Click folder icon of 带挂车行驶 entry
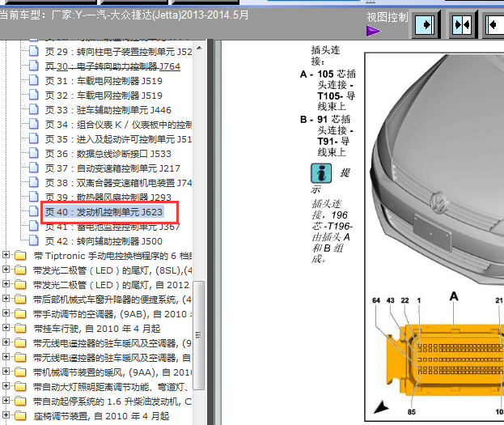This screenshot has width=504, height=425. [20, 328]
